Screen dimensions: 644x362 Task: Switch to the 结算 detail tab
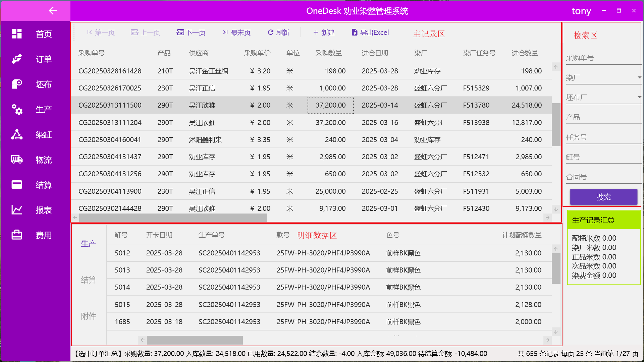(x=89, y=280)
